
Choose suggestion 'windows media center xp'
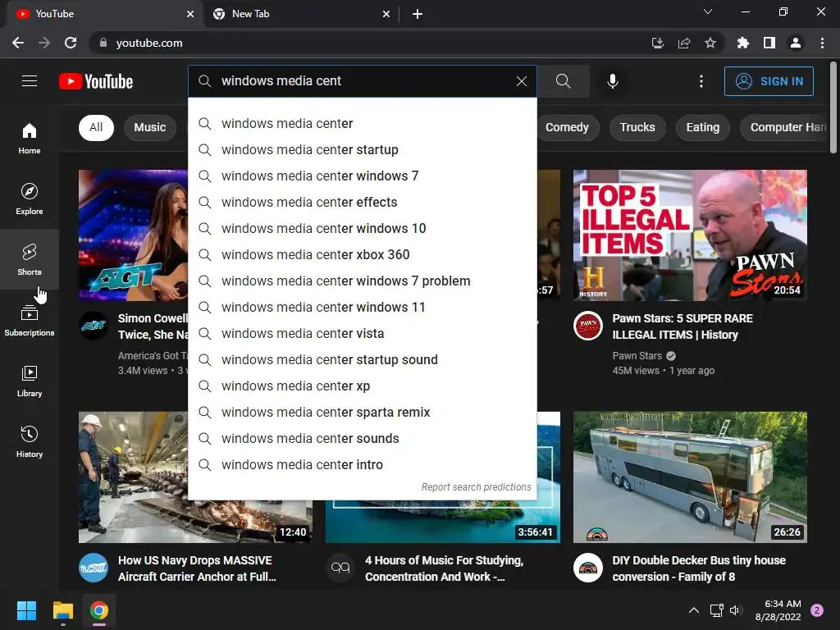coord(362,386)
